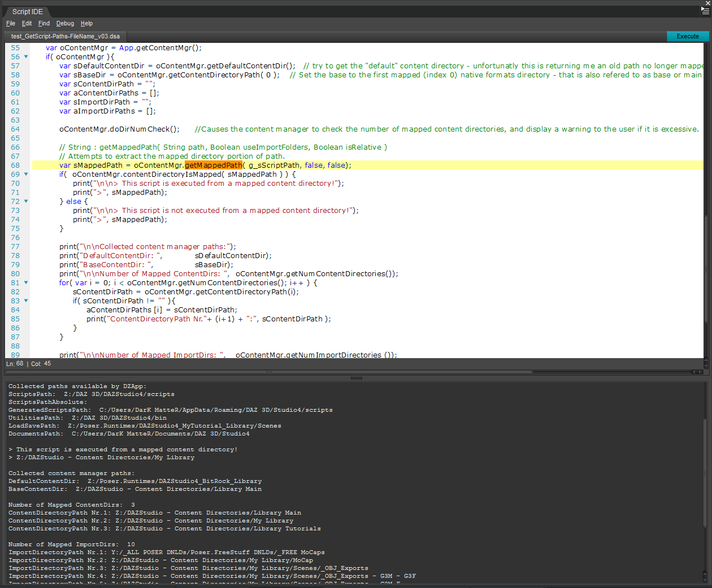The height and width of the screenshot is (588, 712).
Task: Collapse the else block fold on line 72
Action: pyautogui.click(x=25, y=201)
